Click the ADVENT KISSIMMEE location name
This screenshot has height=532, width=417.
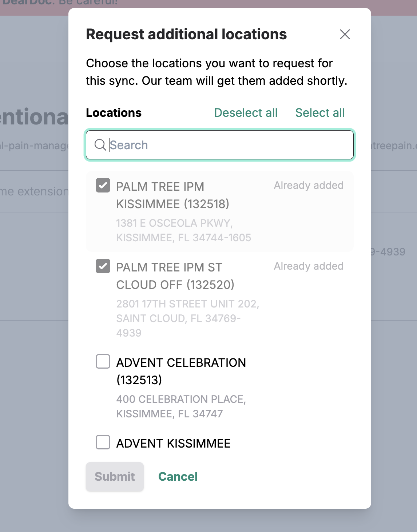[173, 444]
